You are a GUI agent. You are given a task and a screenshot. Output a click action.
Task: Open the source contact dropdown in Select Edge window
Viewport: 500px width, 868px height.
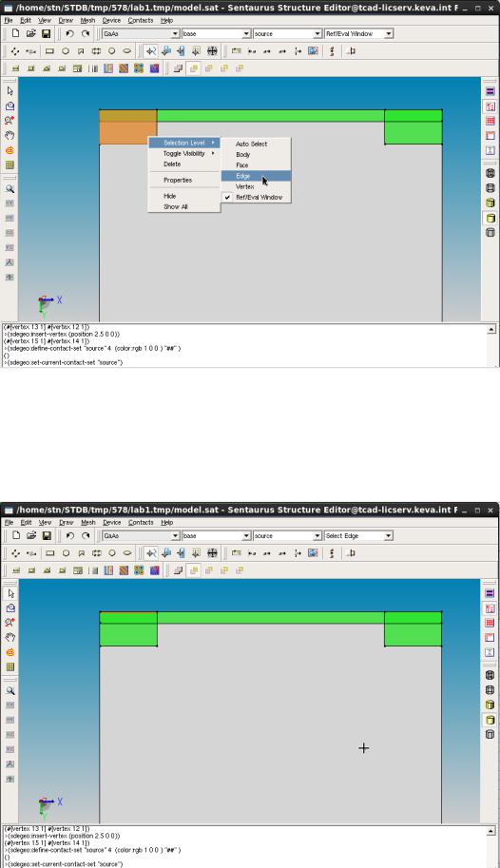(287, 536)
